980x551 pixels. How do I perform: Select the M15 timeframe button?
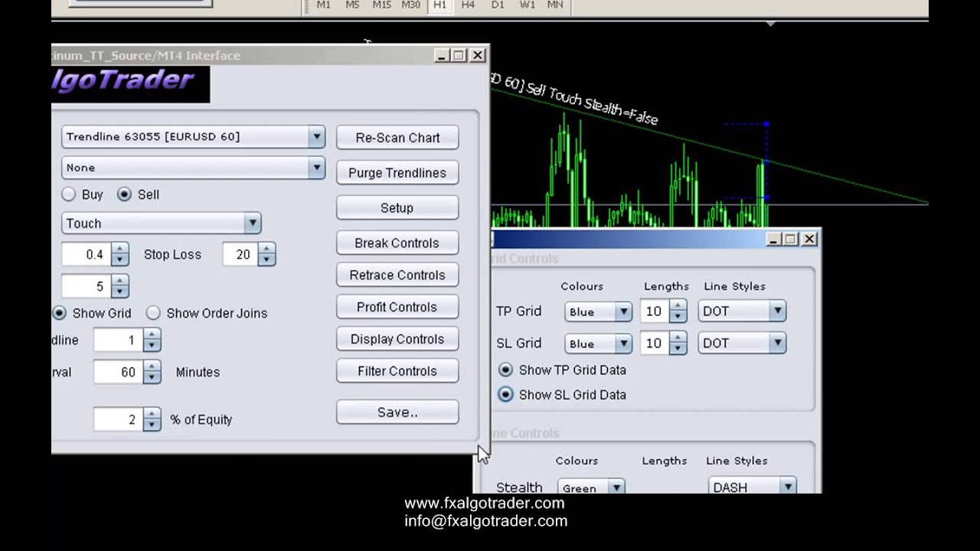(x=381, y=5)
